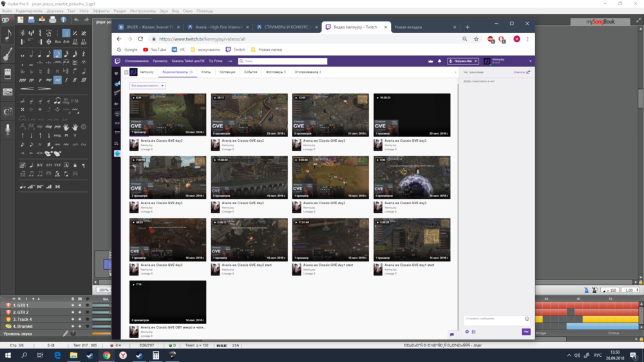Viewport: 644px width, 362px height.
Task: Select the guitar instrument panel icon
Action: pos(8,55)
